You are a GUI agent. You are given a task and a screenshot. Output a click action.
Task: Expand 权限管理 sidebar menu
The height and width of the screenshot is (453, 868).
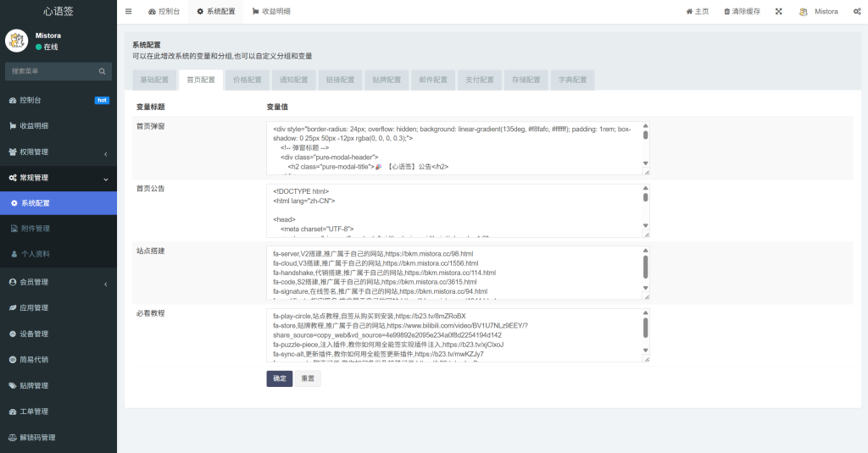[58, 152]
